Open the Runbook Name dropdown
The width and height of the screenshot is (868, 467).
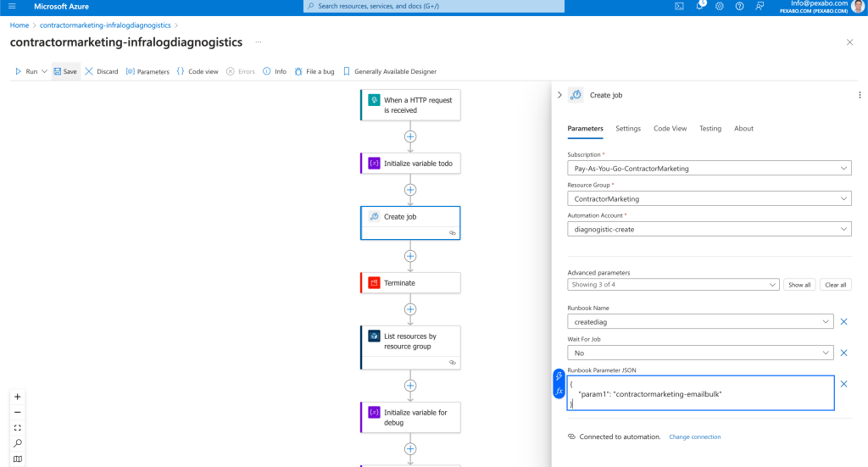pos(700,321)
